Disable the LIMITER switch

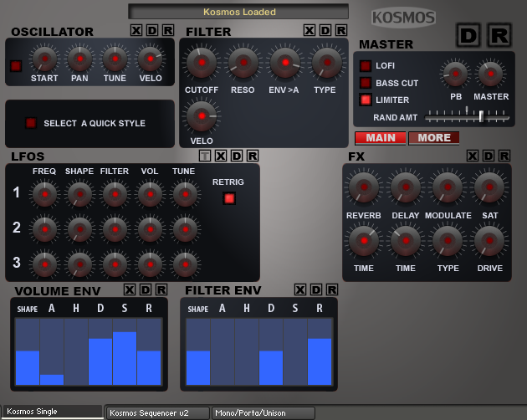[366, 100]
